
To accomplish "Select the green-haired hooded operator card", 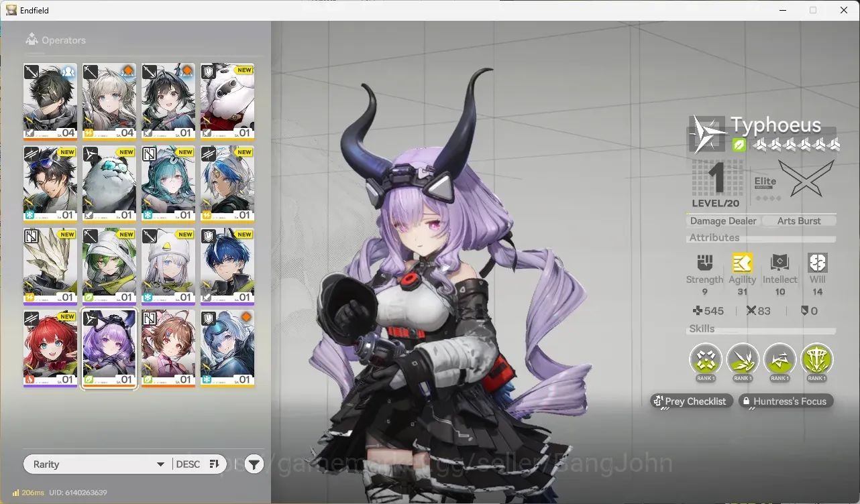I will tap(109, 267).
